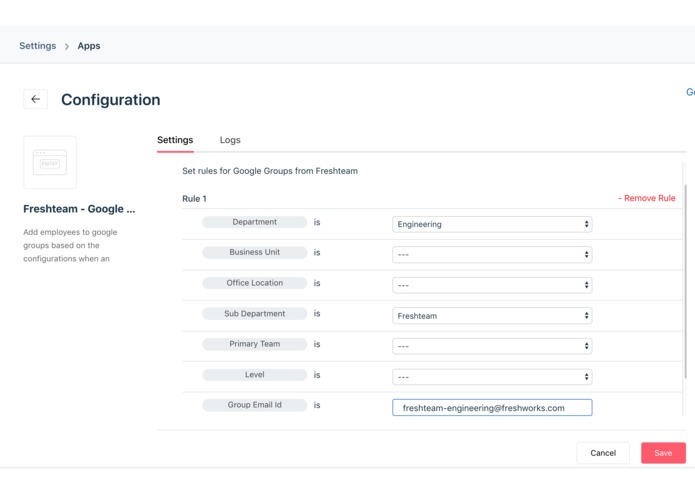
Task: Open the Sub Department dropdown showing Freshteam
Action: pos(492,315)
